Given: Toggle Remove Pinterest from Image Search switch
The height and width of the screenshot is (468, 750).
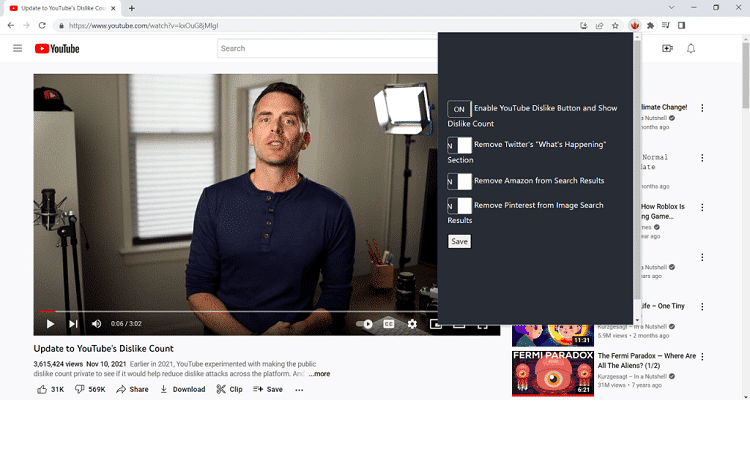Looking at the screenshot, I should coord(459,206).
